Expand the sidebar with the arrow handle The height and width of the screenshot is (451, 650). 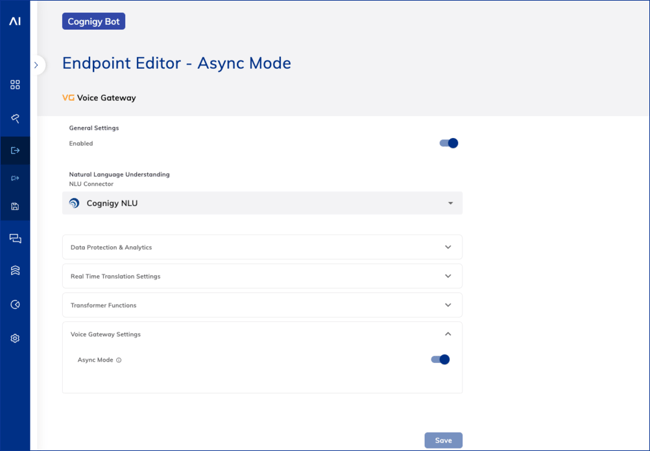(x=36, y=65)
